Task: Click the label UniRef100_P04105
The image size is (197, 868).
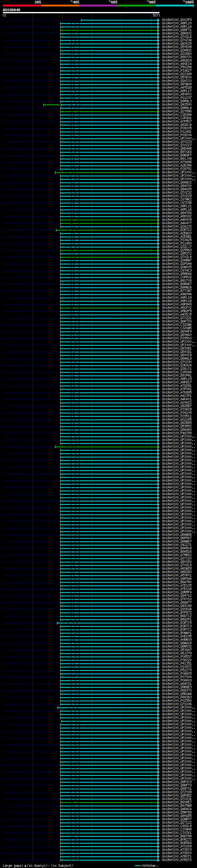Action: tap(176, 412)
